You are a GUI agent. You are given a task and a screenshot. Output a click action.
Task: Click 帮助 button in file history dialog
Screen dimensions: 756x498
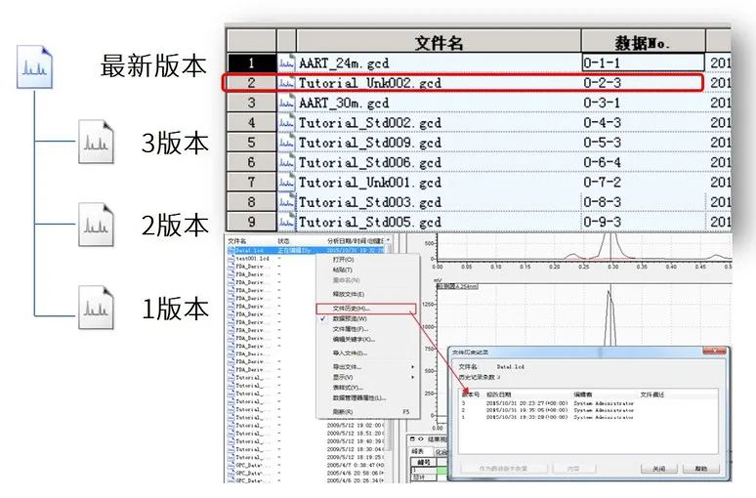click(702, 469)
